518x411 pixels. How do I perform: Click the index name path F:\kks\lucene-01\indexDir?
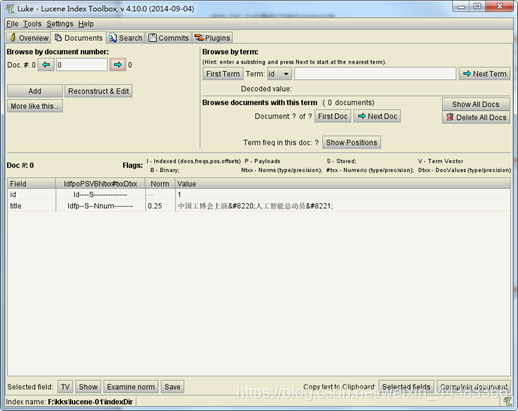(90, 402)
